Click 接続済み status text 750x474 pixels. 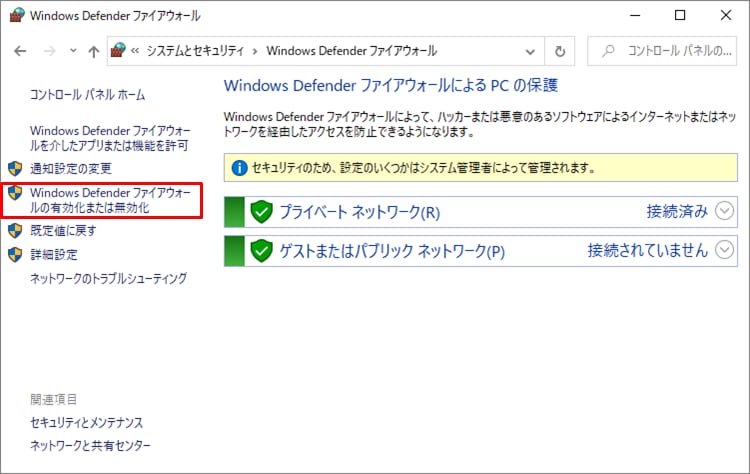[x=677, y=211]
